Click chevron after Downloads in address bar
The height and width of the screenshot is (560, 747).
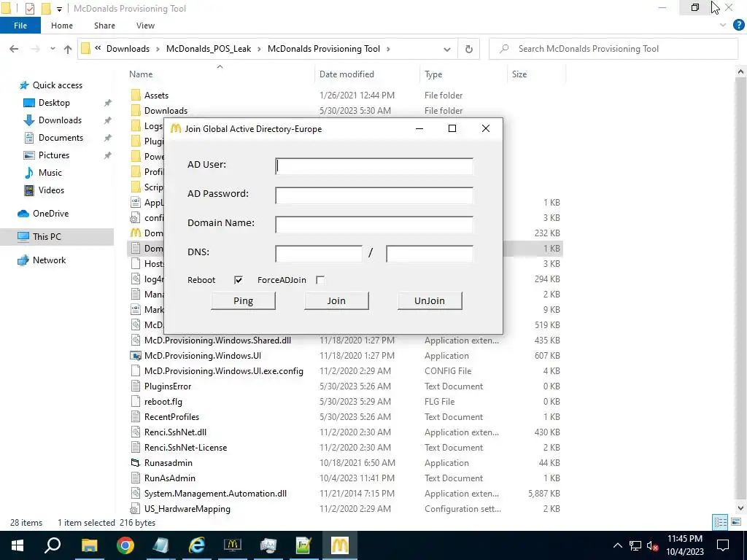(158, 49)
